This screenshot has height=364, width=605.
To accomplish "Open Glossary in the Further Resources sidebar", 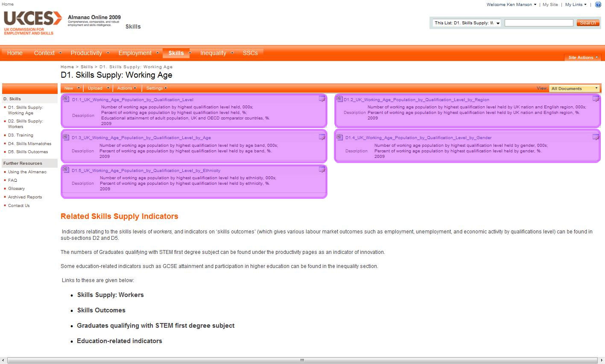I will 16,189.
